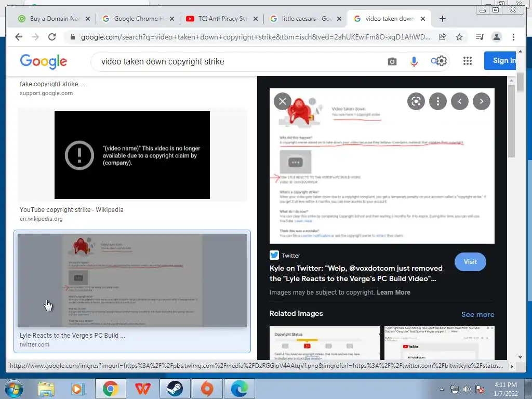Open the volume control in system tray
Viewport: 532px width, 399px height.
coord(467,389)
